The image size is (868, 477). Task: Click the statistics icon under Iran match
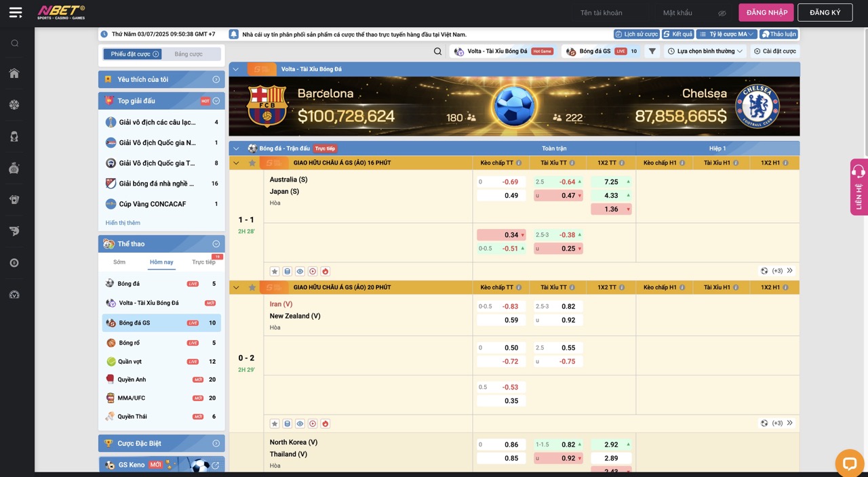click(x=287, y=423)
